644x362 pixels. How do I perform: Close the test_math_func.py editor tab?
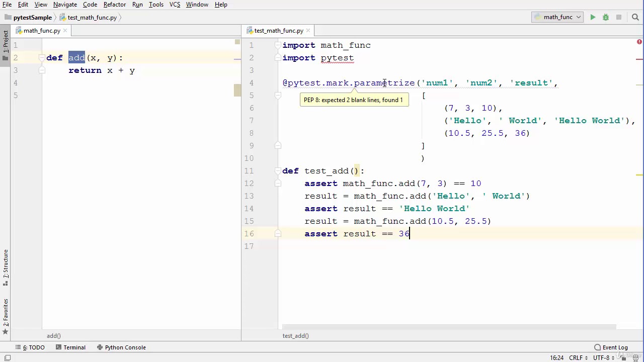[x=308, y=31]
